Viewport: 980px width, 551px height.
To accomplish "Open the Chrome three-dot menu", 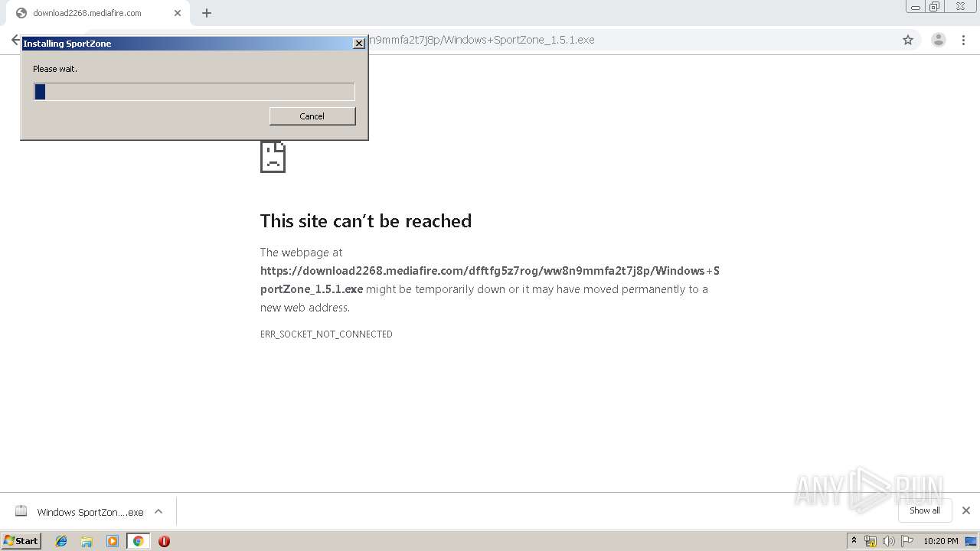I will click(x=964, y=40).
